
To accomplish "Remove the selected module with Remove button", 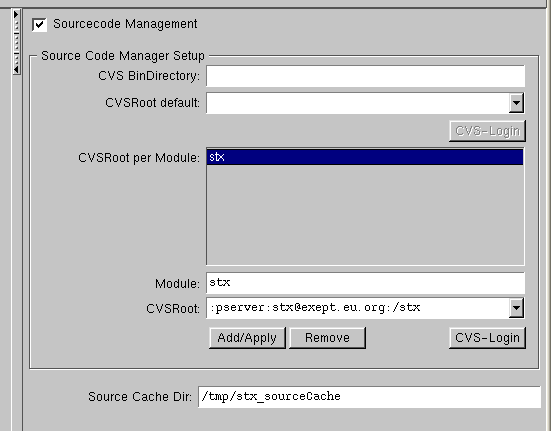I will pyautogui.click(x=327, y=338).
